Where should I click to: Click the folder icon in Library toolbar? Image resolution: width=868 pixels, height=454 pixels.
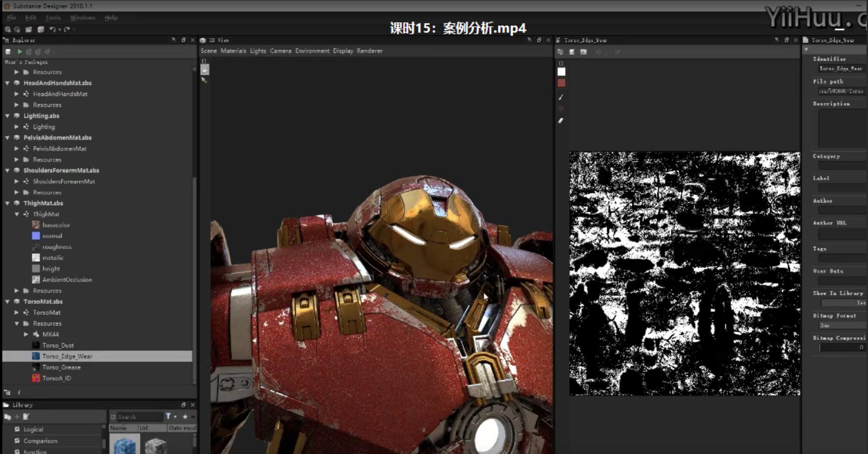[8, 417]
